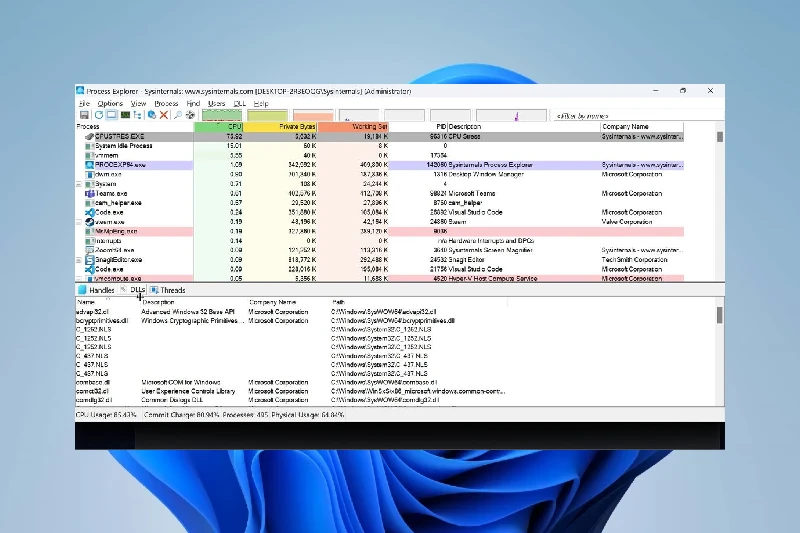Click the green CPU usage mini graph

(221, 115)
